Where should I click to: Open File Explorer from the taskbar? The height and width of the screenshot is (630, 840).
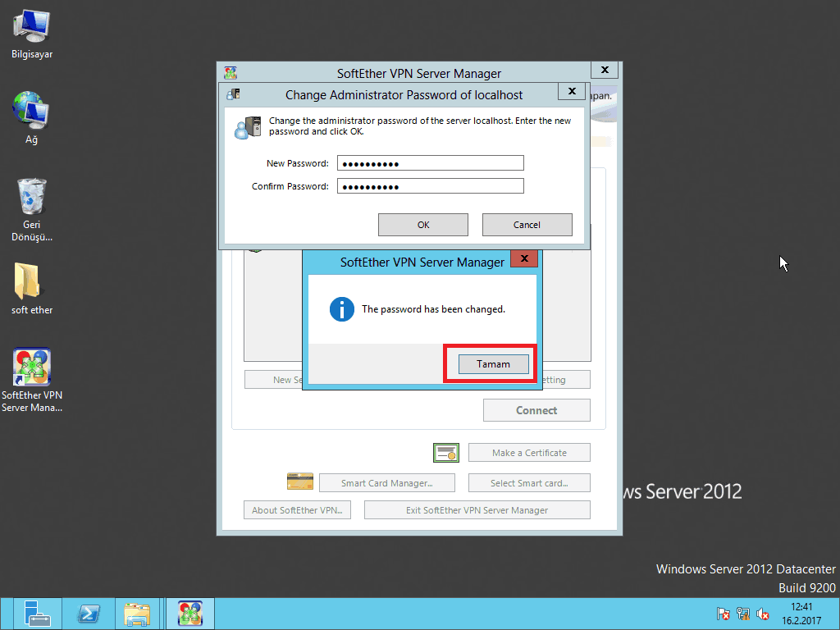[137, 614]
